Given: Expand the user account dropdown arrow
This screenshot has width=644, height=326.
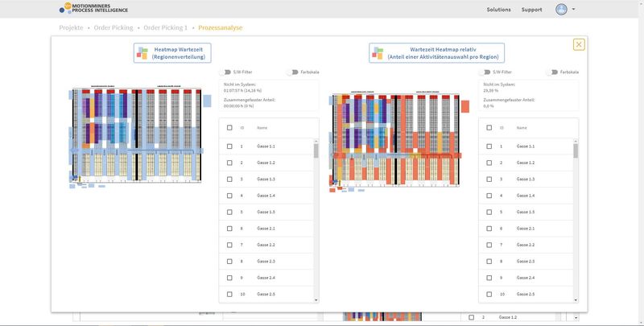Looking at the screenshot, I should coord(573,10).
